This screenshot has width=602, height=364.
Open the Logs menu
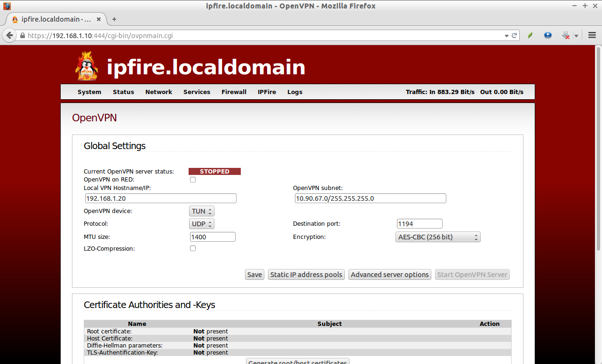coord(295,92)
